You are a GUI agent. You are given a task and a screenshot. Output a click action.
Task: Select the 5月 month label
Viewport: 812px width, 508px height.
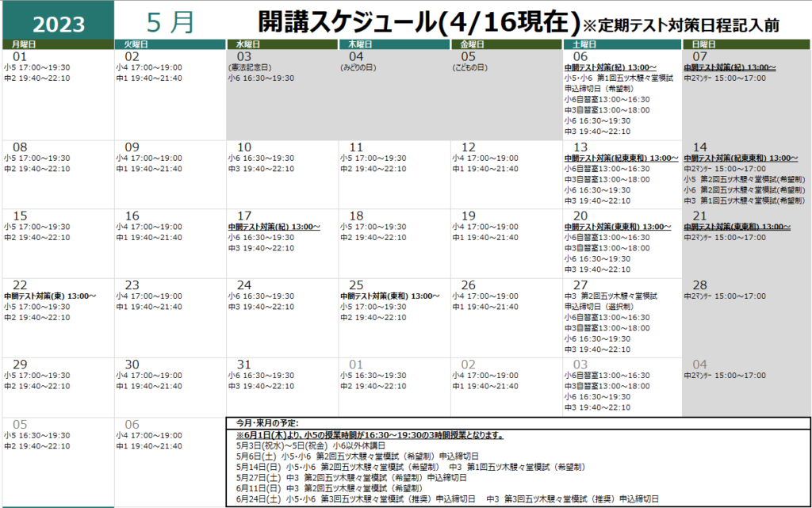coord(170,22)
